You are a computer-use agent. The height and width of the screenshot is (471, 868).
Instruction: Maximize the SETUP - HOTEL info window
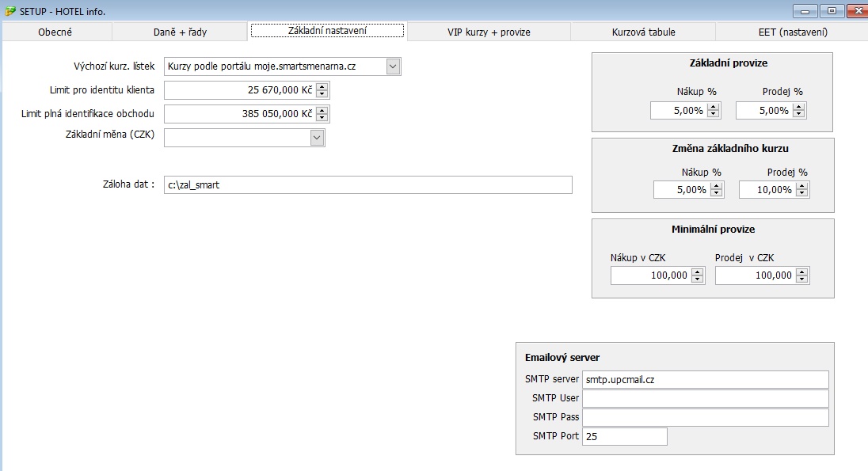pos(832,11)
